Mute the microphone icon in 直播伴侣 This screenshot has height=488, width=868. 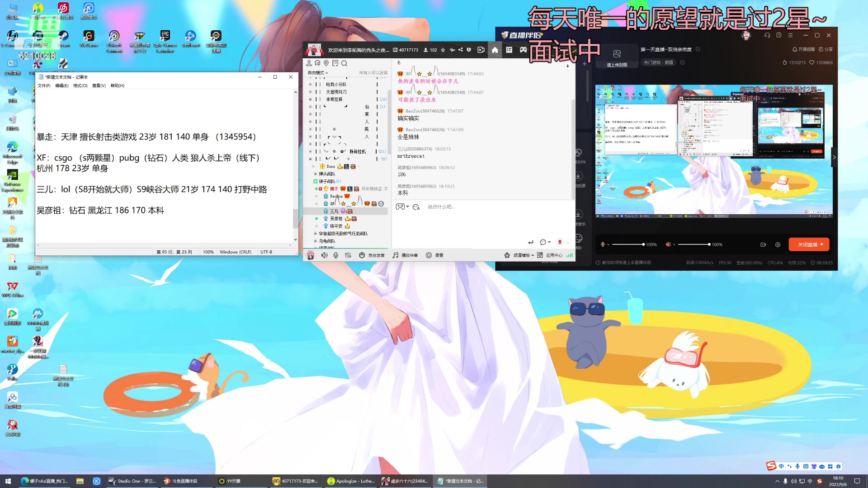click(x=603, y=244)
